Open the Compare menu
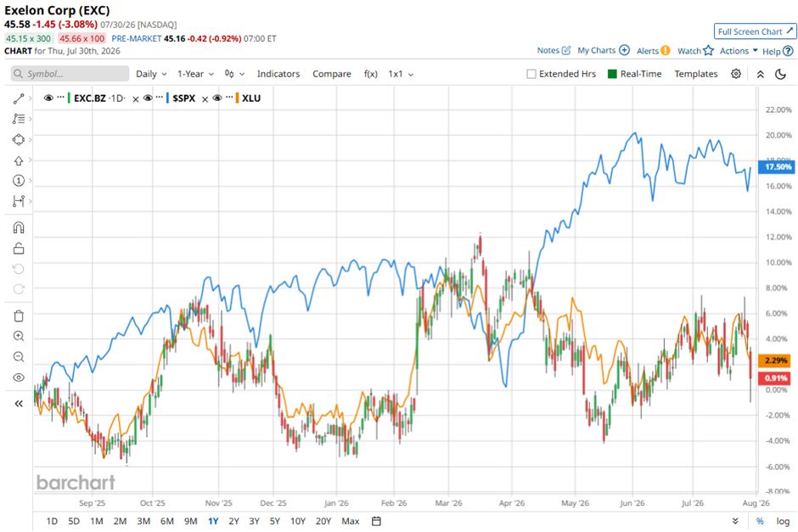 tap(332, 74)
